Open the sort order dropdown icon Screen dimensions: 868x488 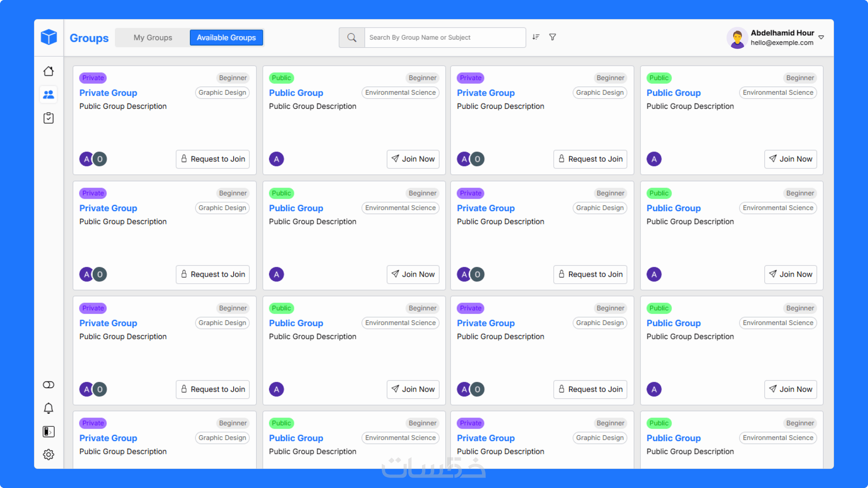point(536,37)
